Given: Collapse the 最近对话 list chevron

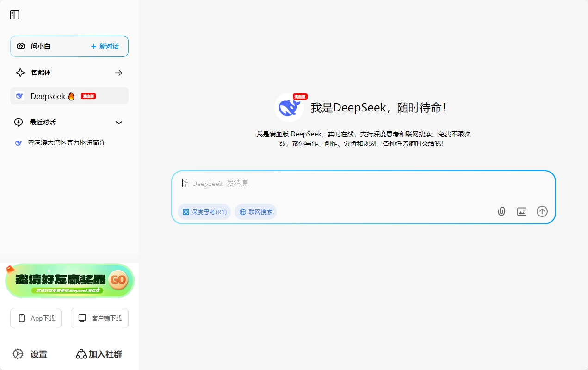Looking at the screenshot, I should pyautogui.click(x=119, y=123).
